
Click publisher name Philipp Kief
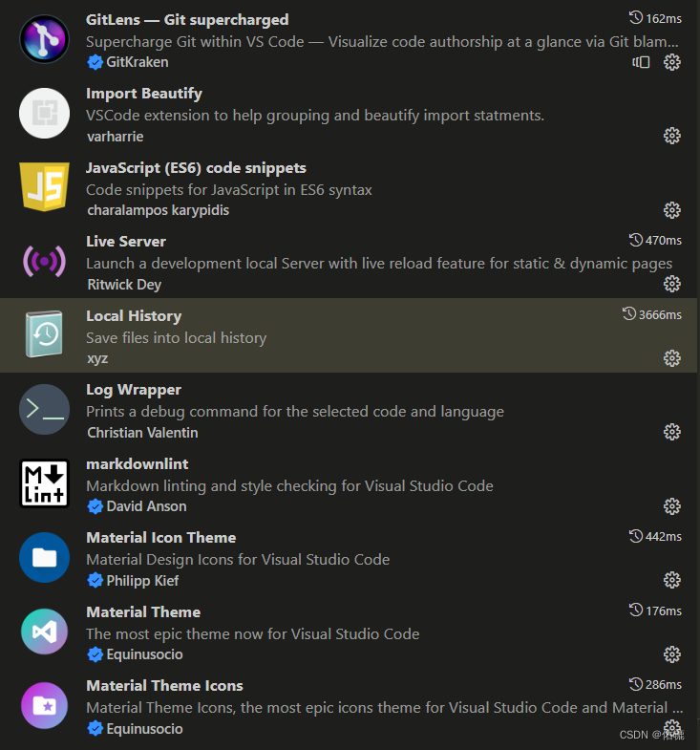click(x=142, y=581)
